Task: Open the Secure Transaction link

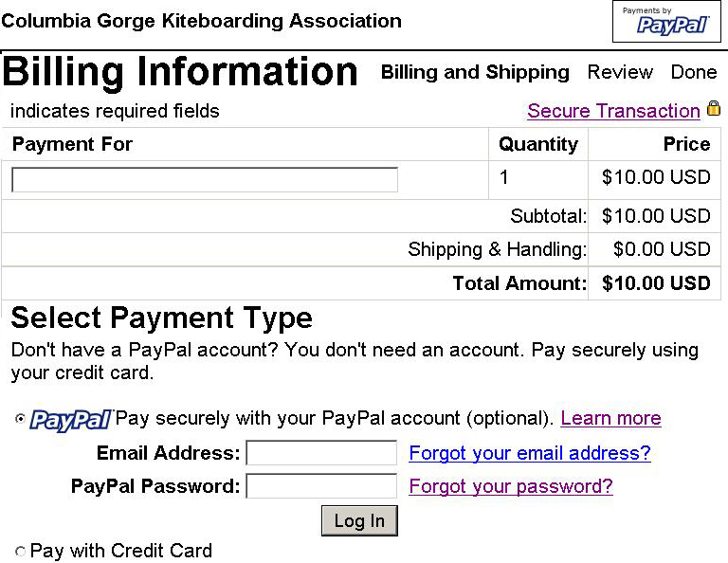Action: click(x=613, y=111)
